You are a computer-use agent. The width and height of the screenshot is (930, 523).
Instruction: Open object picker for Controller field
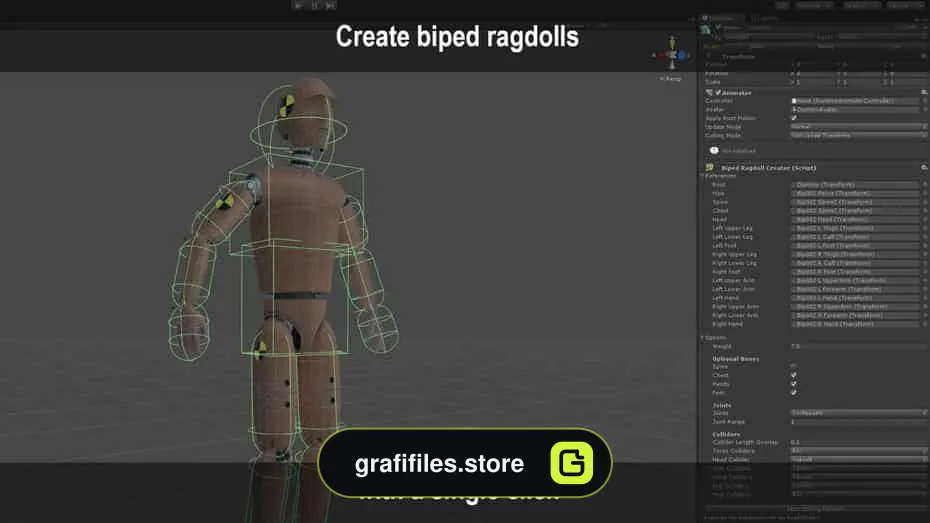coord(925,101)
